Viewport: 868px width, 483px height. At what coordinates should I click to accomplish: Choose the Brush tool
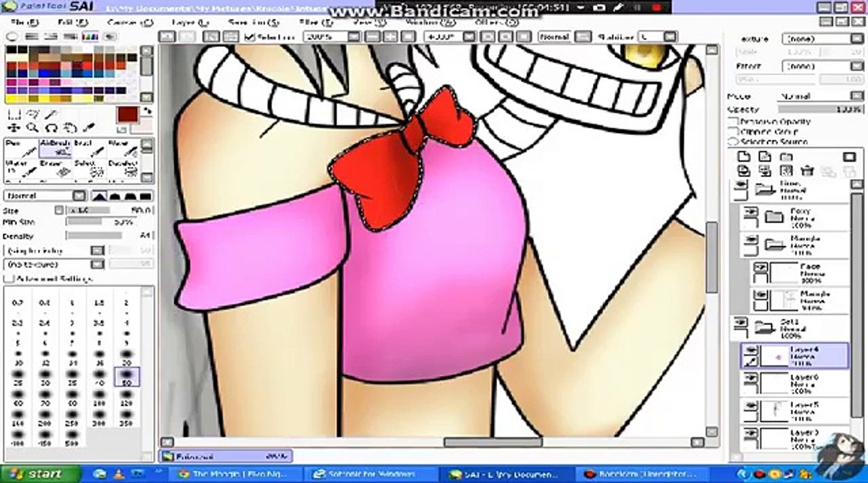[90, 148]
